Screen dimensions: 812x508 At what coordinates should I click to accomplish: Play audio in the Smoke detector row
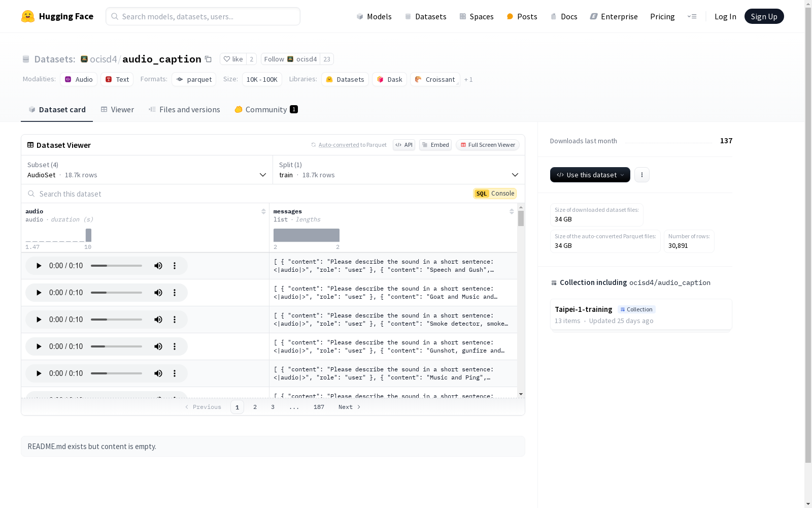tap(39, 320)
